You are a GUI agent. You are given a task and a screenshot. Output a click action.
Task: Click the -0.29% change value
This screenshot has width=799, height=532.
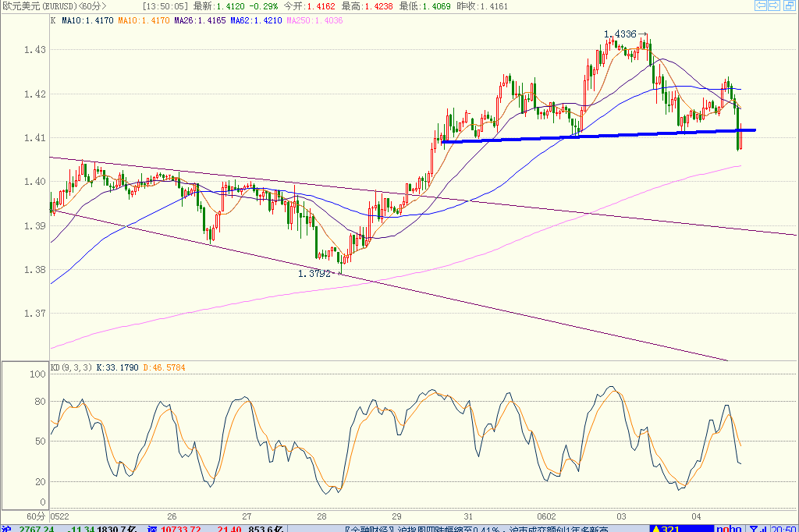(264, 6)
